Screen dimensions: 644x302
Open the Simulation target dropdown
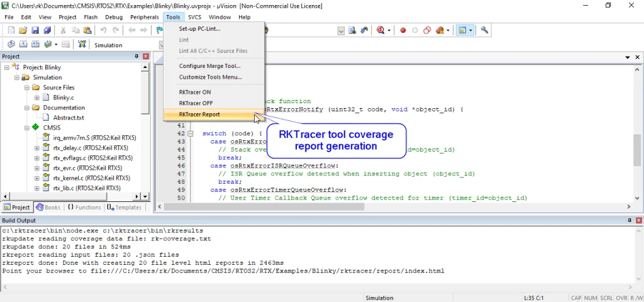point(161,45)
